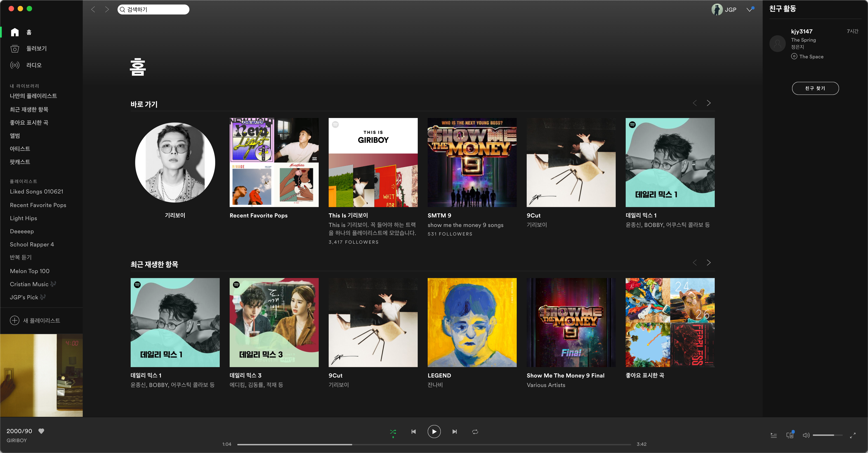
Task: Open 라디오 in the sidebar
Action: [34, 65]
